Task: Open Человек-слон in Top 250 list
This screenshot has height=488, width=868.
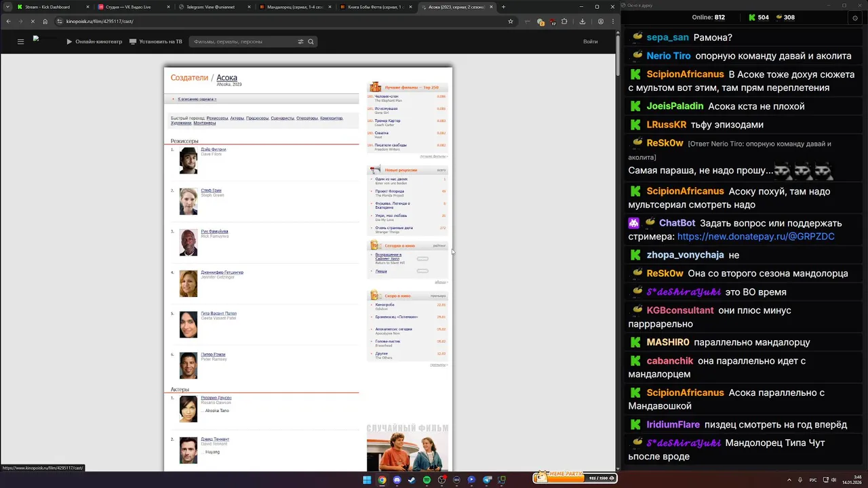Action: click(387, 96)
